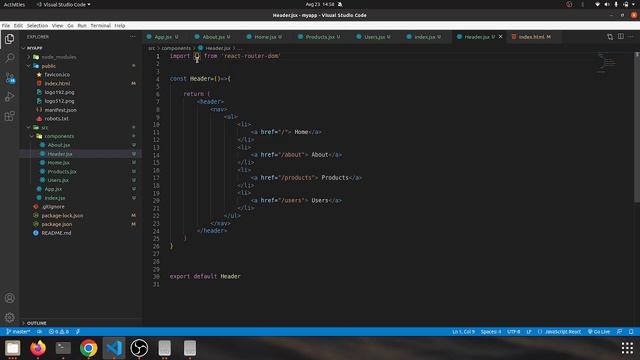Open OBS Studio from the dock
This screenshot has width=640, height=360.
coord(139,348)
